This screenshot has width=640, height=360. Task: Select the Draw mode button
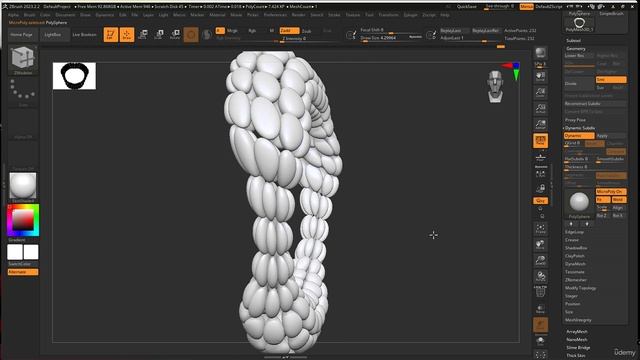click(127, 35)
